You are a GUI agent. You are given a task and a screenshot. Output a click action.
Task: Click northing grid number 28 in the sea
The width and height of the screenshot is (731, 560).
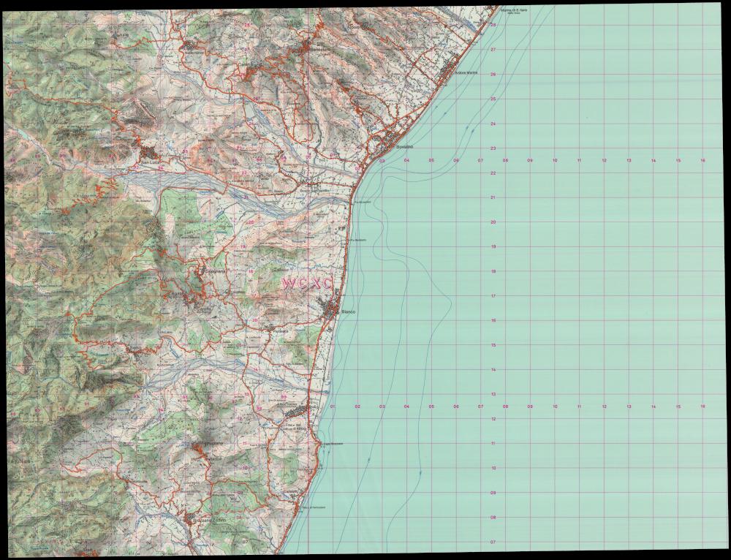[493, 25]
